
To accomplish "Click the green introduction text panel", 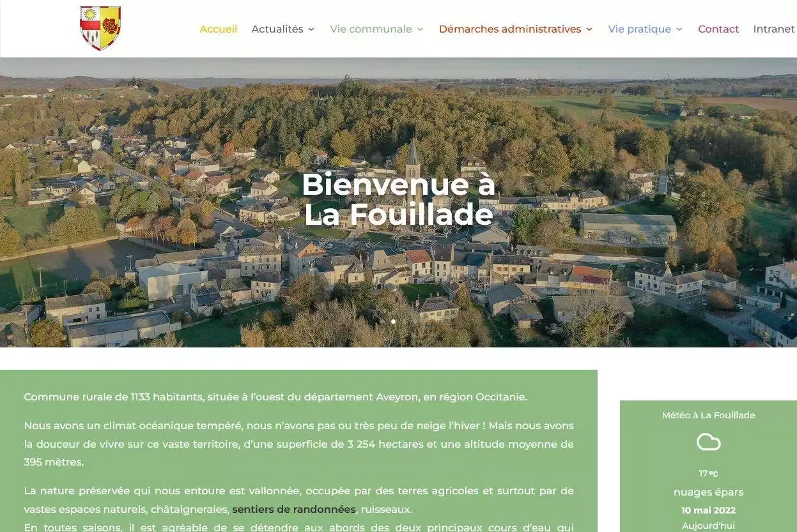I will pos(297,447).
